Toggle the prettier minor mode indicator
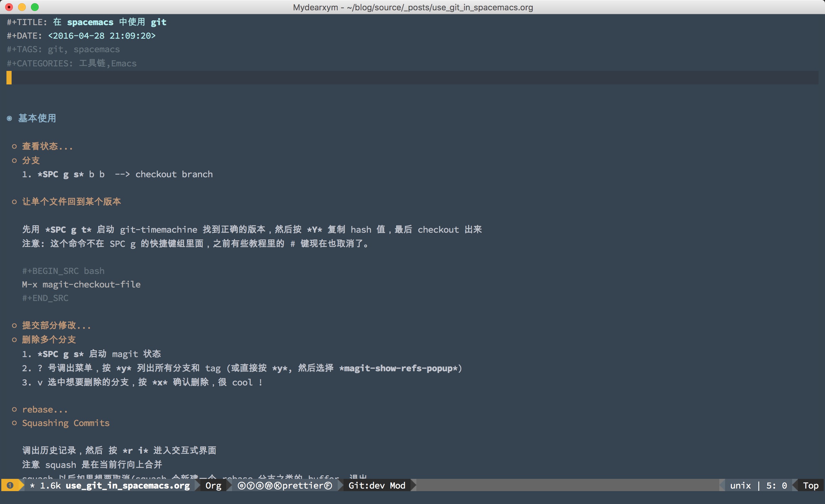825x504 pixels. point(303,486)
